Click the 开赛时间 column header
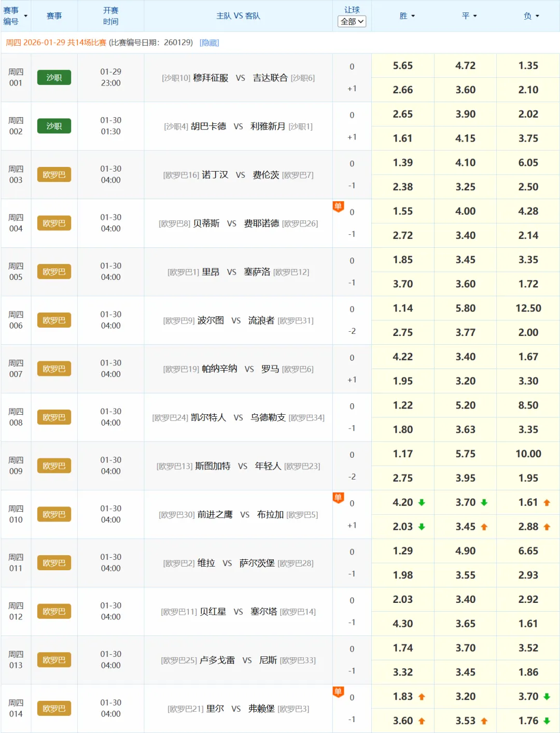The width and height of the screenshot is (560, 733). [110, 16]
